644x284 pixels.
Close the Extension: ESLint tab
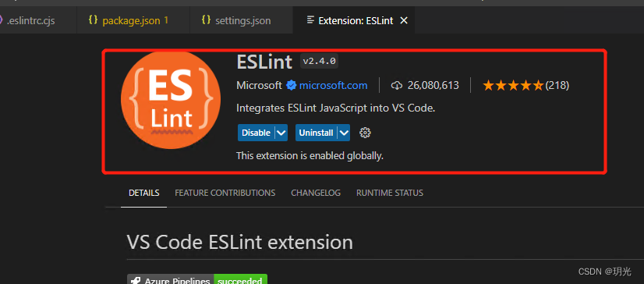point(404,20)
